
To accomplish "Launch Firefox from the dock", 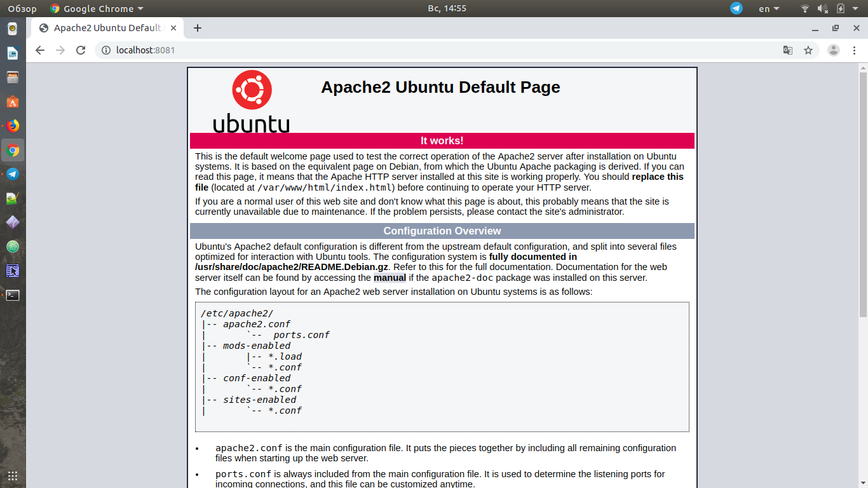I will point(13,126).
